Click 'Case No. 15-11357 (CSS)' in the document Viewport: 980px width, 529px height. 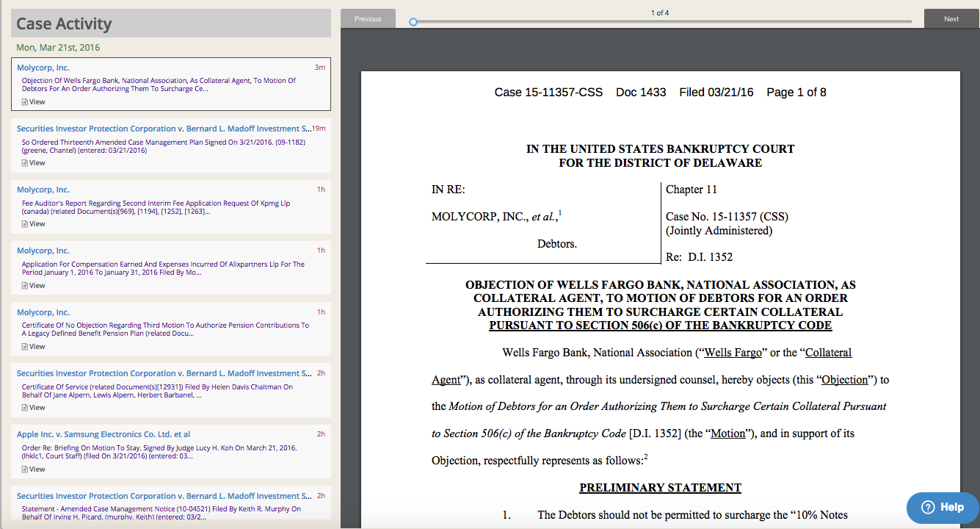[x=727, y=217]
